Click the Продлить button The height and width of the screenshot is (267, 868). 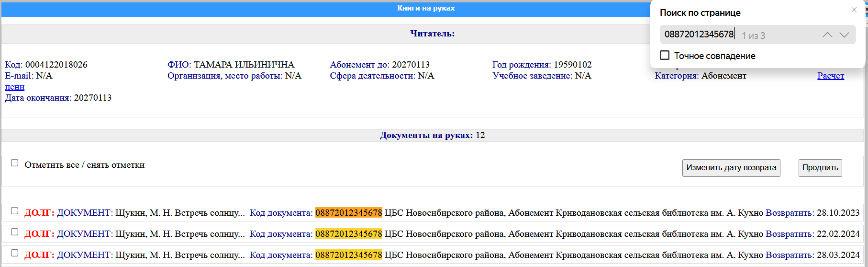pos(820,168)
